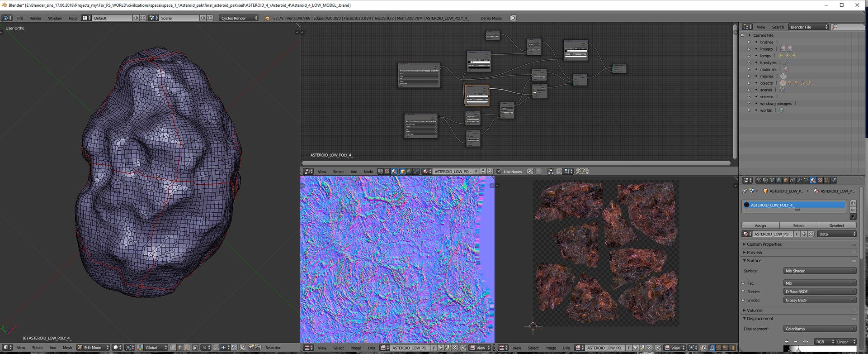Open the Node menu in node editor
Image resolution: width=868 pixels, height=354 pixels.
368,172
